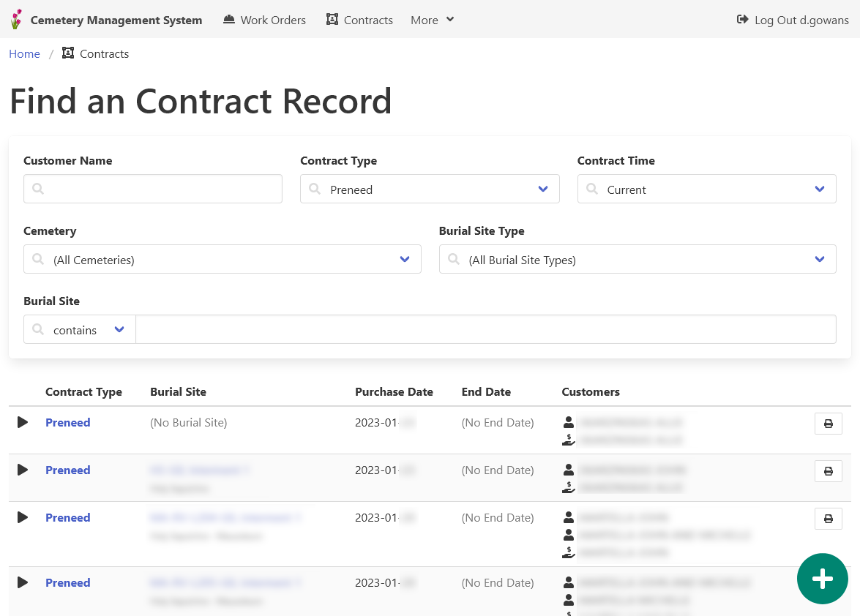Open the first Preneed contract link
Image resolution: width=860 pixels, height=616 pixels.
(67, 422)
